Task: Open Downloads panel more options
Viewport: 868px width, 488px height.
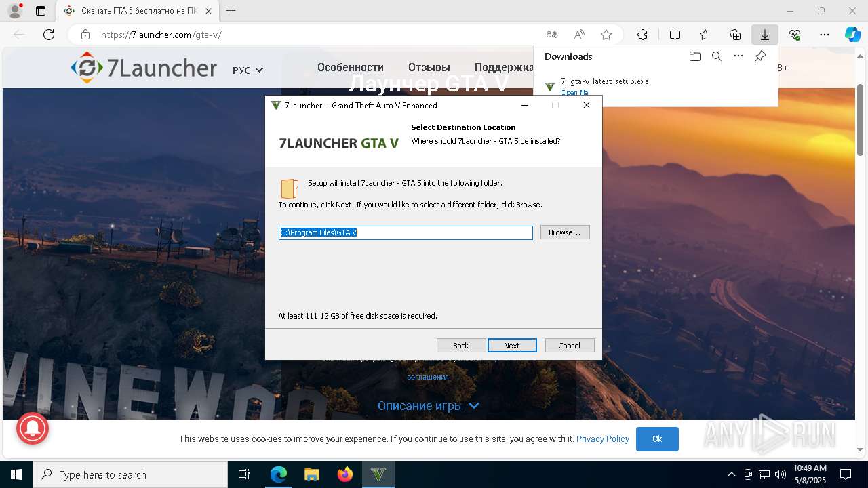Action: 738,56
